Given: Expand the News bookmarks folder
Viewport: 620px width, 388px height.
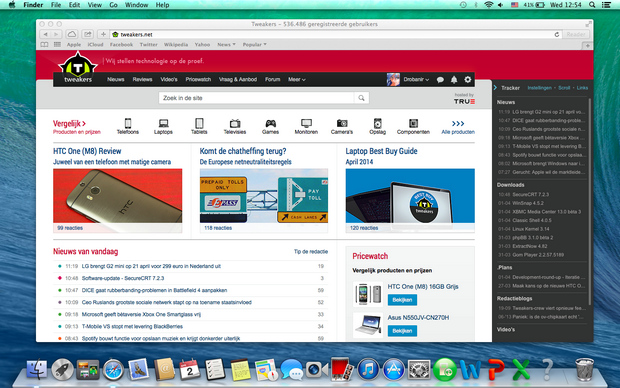Looking at the screenshot, I should tap(226, 45).
